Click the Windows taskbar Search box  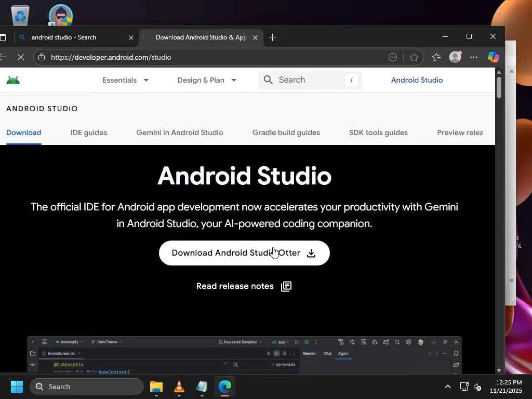[x=87, y=387]
